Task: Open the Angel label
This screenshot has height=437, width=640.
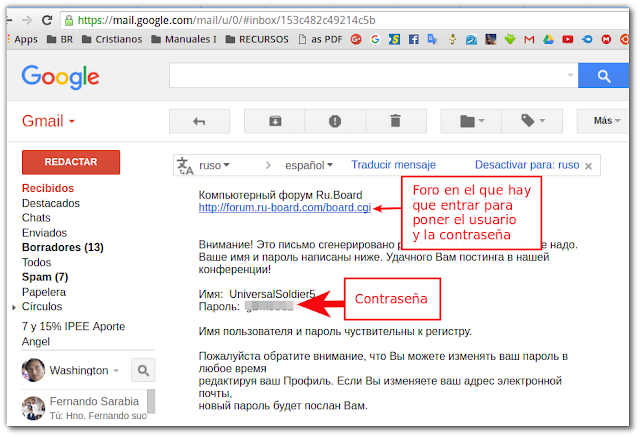Action: pos(36,342)
